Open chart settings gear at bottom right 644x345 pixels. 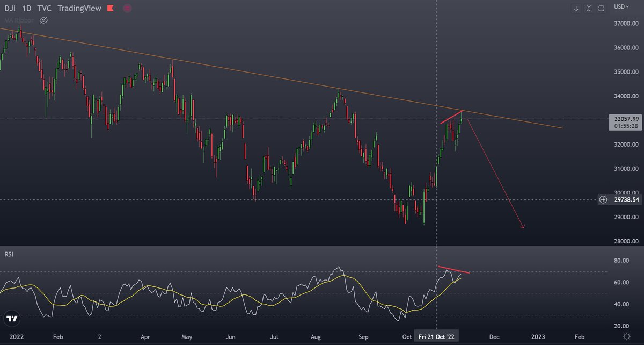tap(626, 336)
